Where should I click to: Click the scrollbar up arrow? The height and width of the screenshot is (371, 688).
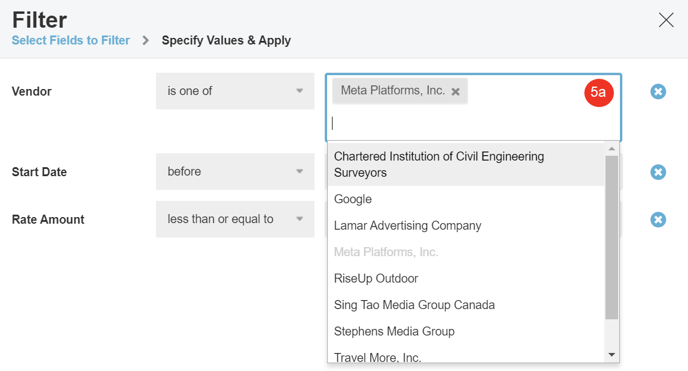[612, 149]
